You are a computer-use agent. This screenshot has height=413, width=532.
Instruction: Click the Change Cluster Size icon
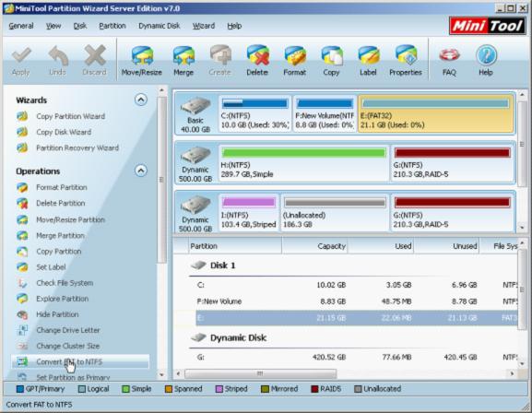tap(22, 346)
